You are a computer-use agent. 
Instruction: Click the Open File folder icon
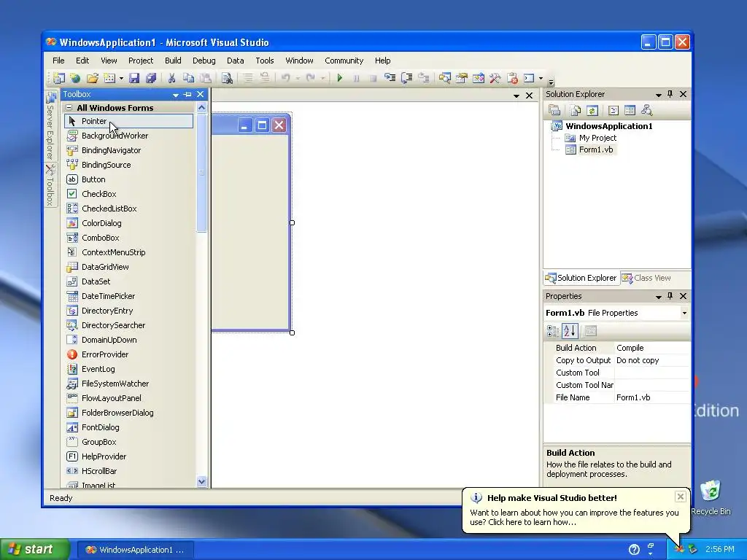coord(93,77)
